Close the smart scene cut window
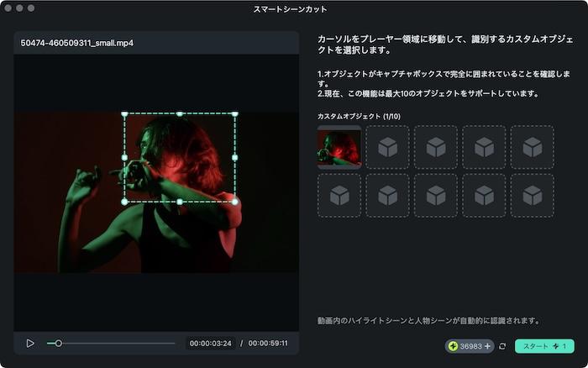Screen dimensions: 588x368 8,8
